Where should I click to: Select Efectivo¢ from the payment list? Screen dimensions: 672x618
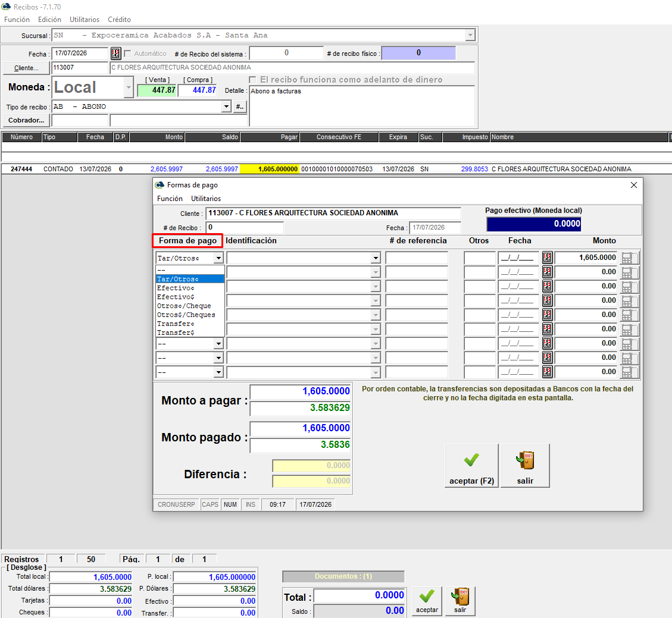(190, 288)
